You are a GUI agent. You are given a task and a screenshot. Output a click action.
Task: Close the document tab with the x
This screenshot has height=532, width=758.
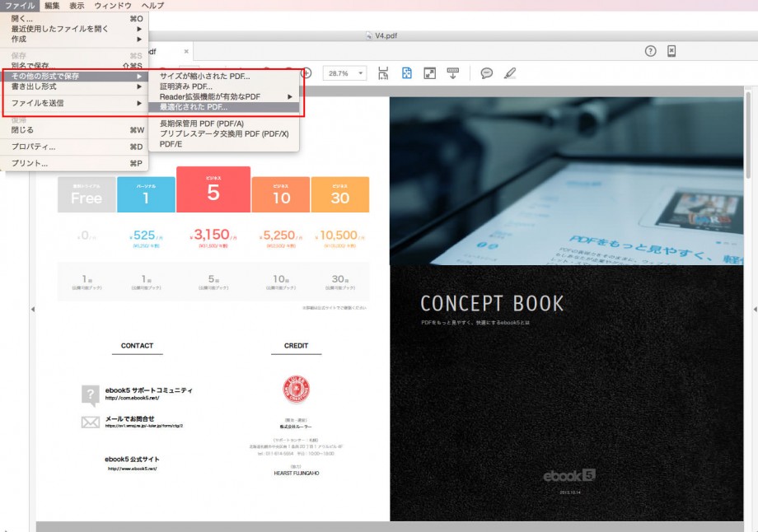pos(186,51)
